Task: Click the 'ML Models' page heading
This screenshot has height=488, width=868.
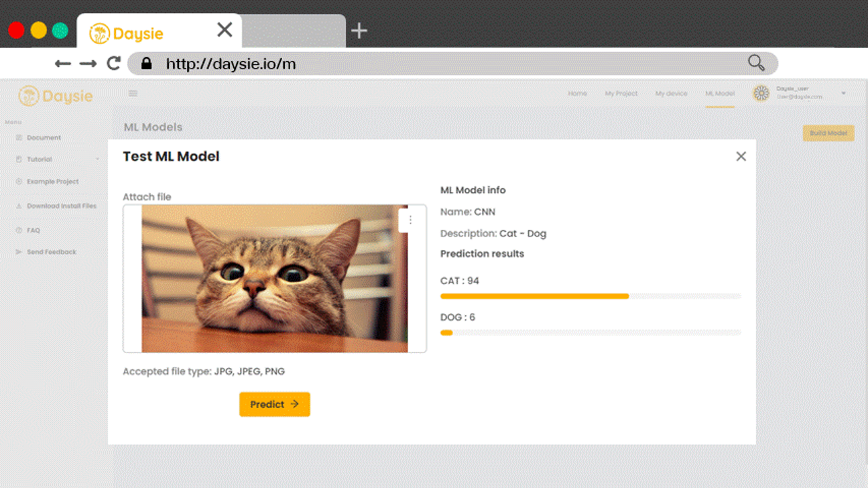Action: click(153, 127)
